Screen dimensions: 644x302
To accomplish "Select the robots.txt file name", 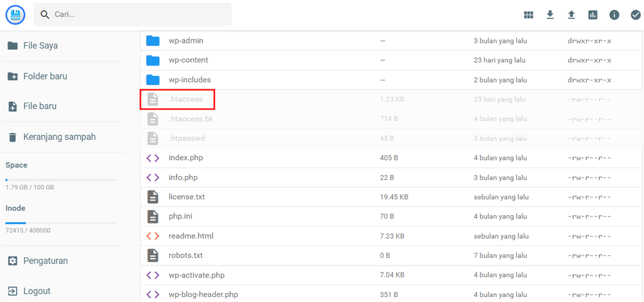I will [186, 255].
